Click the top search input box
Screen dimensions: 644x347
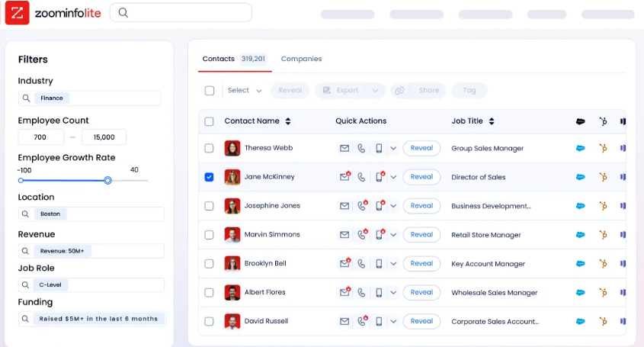[x=181, y=13]
